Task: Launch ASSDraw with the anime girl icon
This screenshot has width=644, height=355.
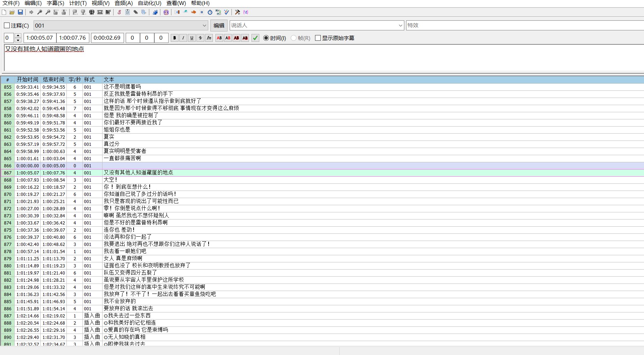Action: (x=166, y=12)
